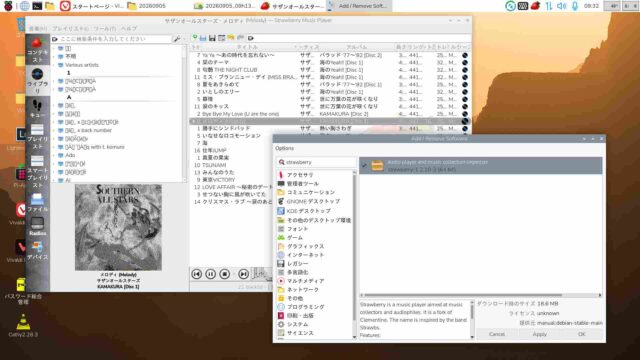
Task: Sort playlist by アルバム column header
Action: [357, 47]
